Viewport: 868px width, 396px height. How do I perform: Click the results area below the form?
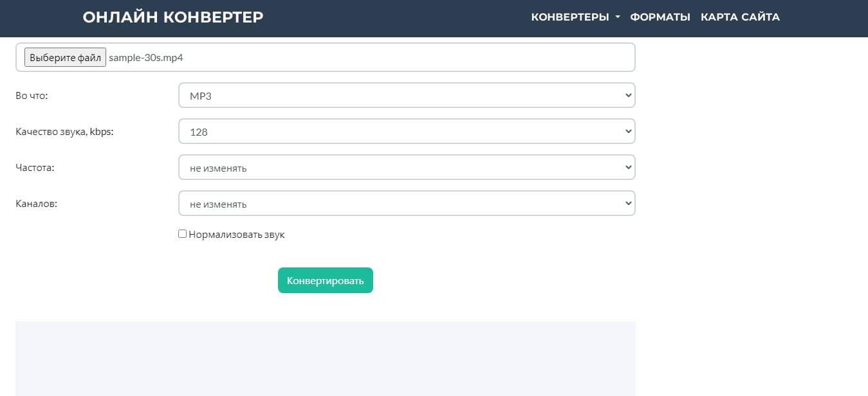[325, 357]
